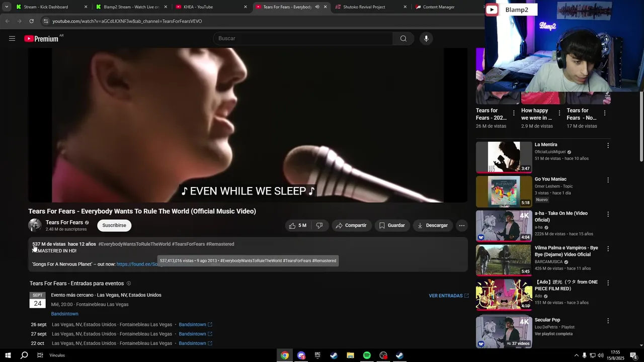
Task: Open options menu for Secular Pop
Action: coord(608,321)
